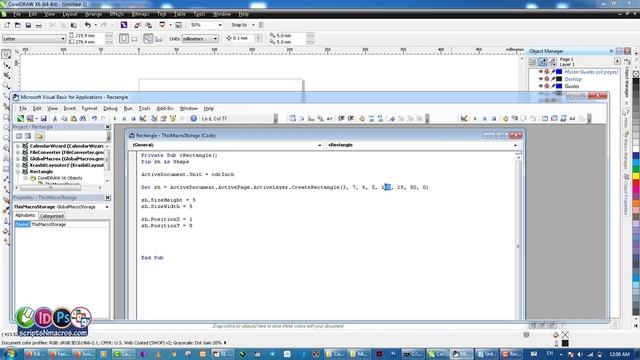Click the Project Explorer icon in VBA toolbar

click(154, 118)
